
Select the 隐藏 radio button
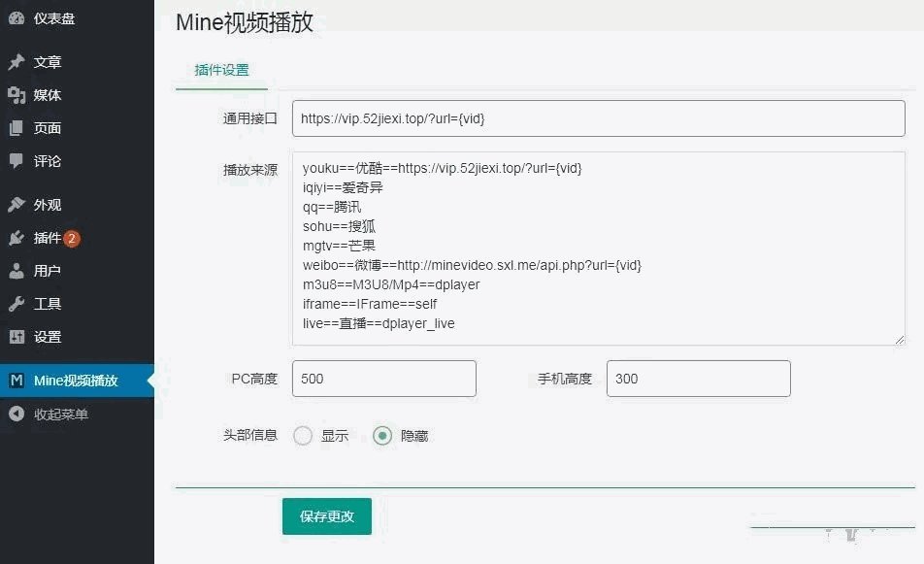tap(382, 436)
